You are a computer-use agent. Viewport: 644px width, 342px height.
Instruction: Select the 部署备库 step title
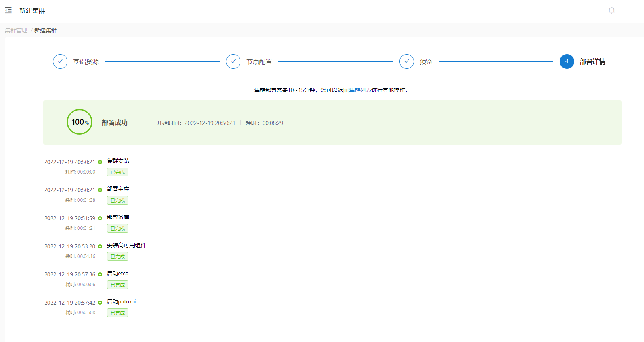click(118, 217)
